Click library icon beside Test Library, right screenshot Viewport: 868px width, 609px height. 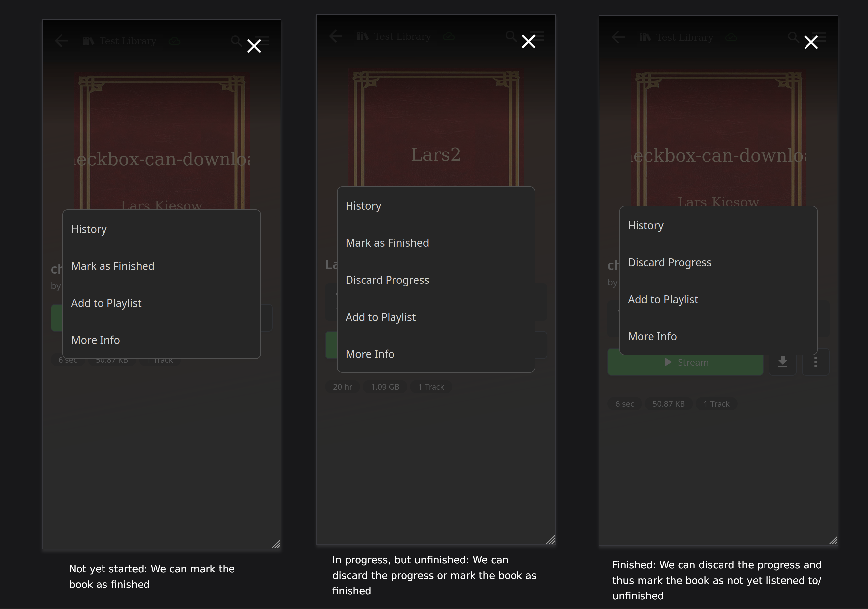pyautogui.click(x=645, y=37)
